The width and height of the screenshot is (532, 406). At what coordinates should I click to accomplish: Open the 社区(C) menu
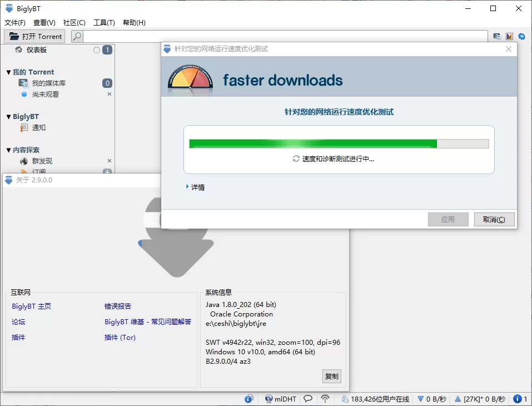(x=74, y=23)
